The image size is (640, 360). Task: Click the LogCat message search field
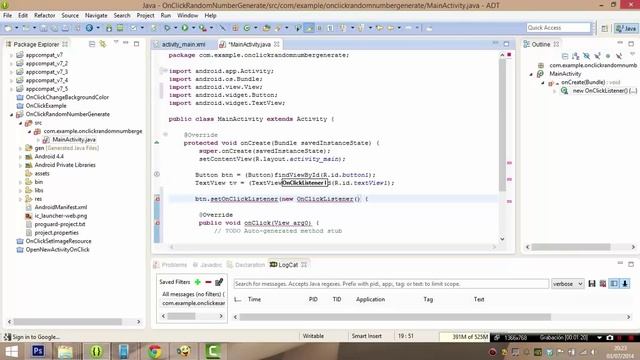(391, 284)
